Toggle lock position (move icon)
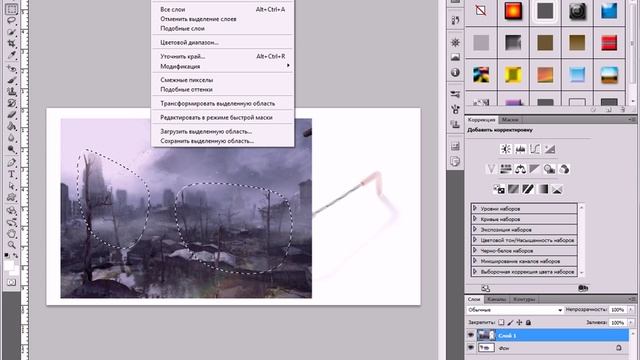 pos(519,322)
